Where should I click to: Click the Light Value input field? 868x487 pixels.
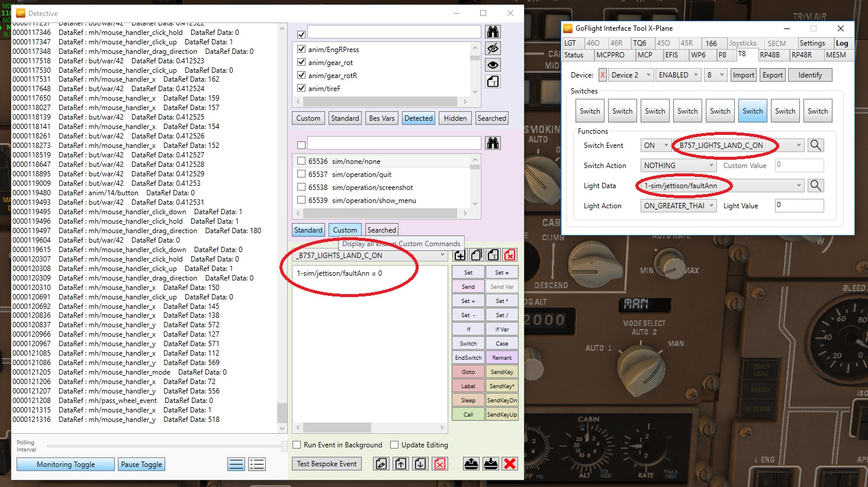point(799,205)
